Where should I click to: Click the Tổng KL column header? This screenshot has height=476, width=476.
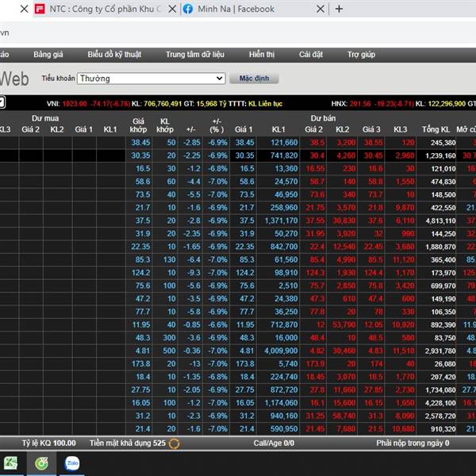436,129
